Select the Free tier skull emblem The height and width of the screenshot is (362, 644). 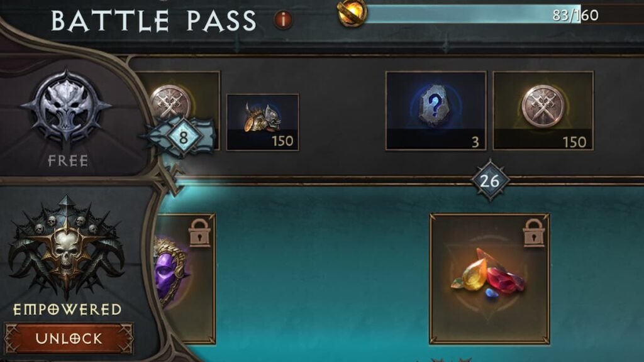pyautogui.click(x=67, y=108)
